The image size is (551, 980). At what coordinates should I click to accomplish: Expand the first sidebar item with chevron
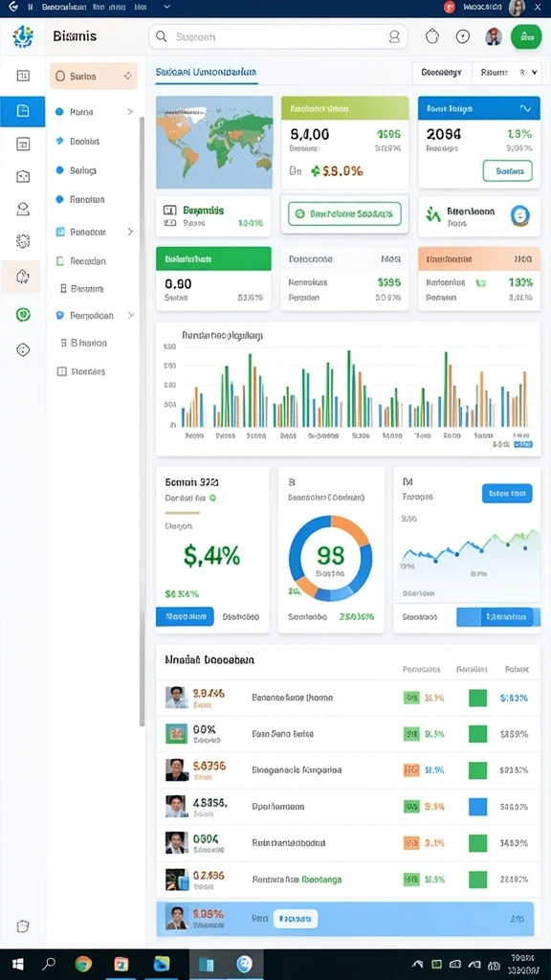click(130, 112)
